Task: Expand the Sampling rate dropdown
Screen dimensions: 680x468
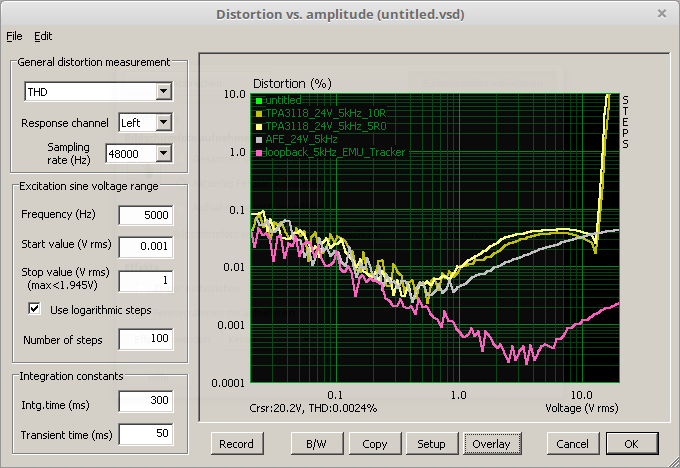Action: (164, 153)
